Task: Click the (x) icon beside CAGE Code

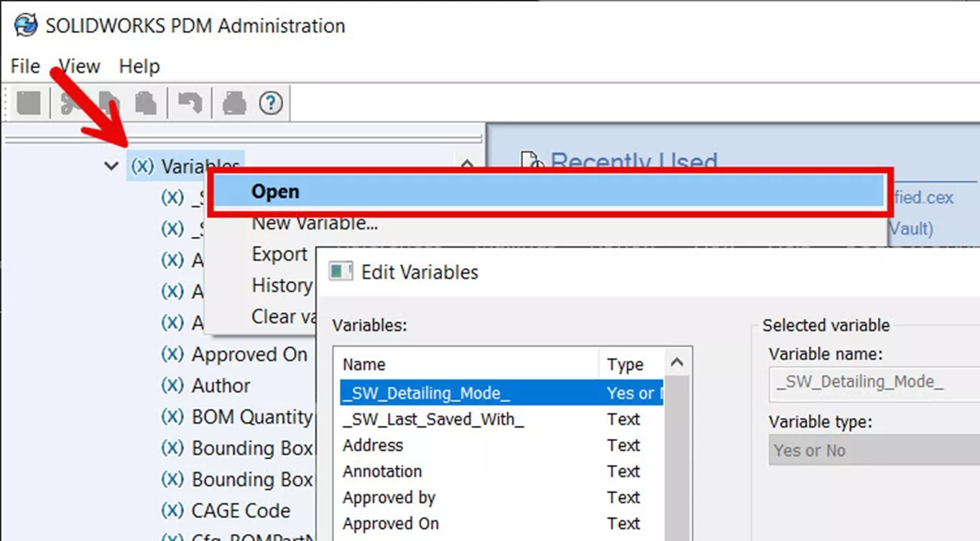Action: [x=172, y=511]
